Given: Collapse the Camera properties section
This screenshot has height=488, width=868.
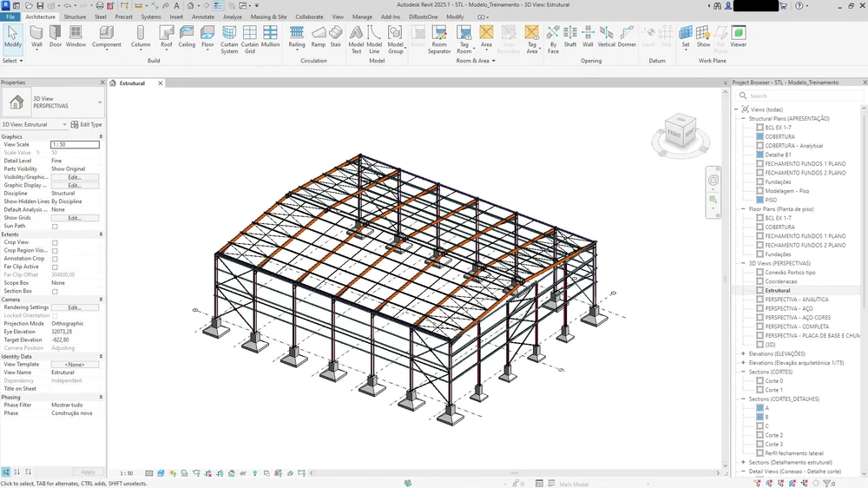Looking at the screenshot, I should (101, 299).
